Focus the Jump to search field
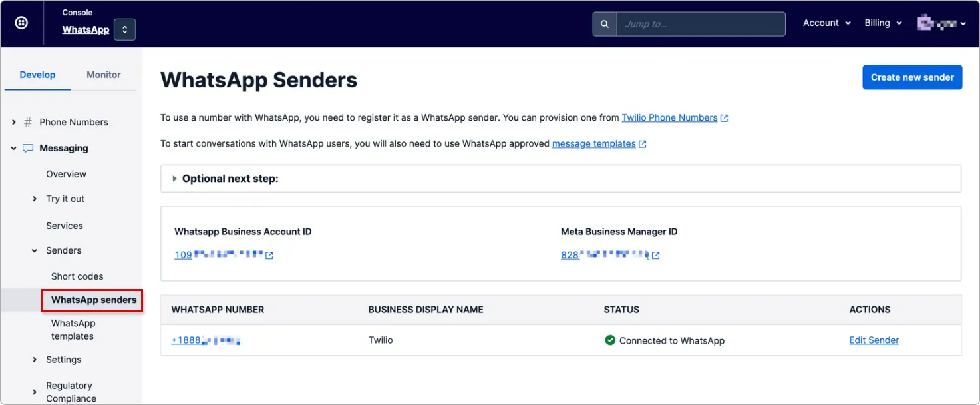This screenshot has width=980, height=405. pyautogui.click(x=701, y=24)
